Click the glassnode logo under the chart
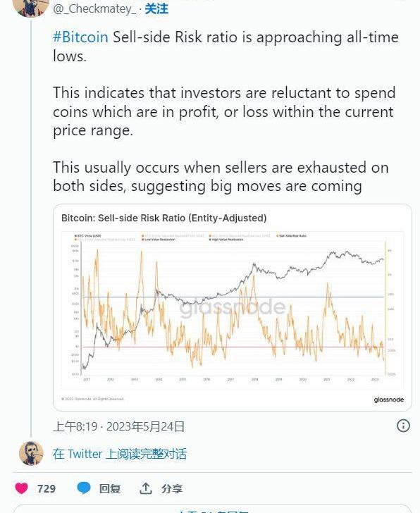This screenshot has width=420, height=513. [x=388, y=400]
